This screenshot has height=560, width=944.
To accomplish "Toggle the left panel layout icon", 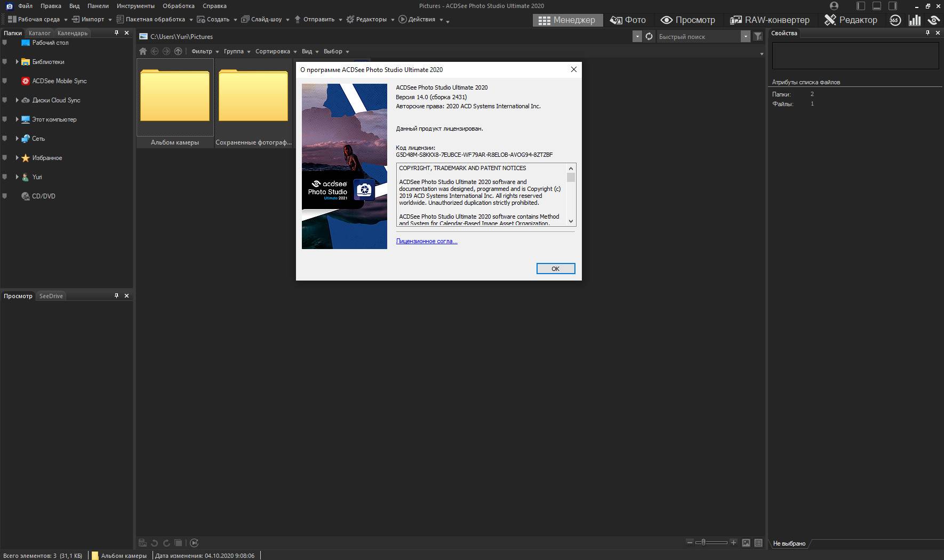I will point(861,6).
